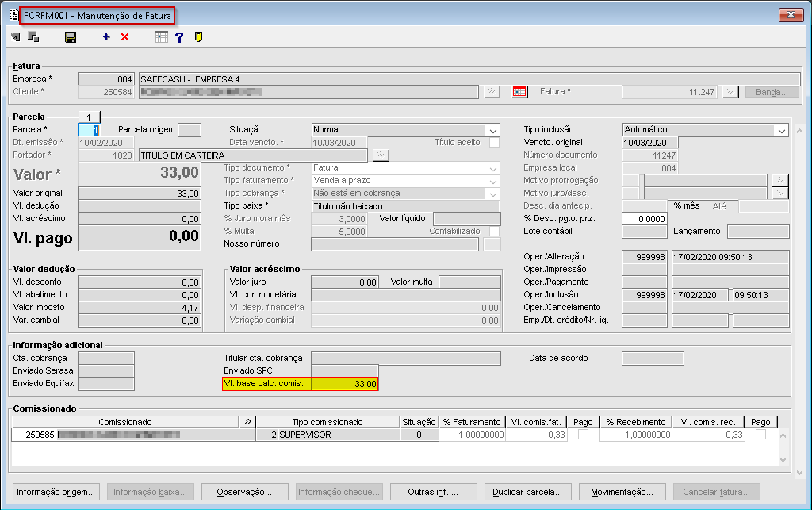Click the red calendar icon beside Cliente
812x510 pixels.
point(519,92)
